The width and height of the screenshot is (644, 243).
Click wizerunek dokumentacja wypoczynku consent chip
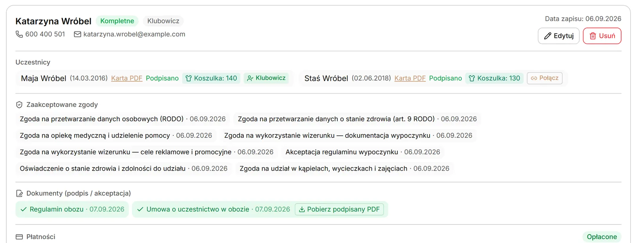point(348,135)
